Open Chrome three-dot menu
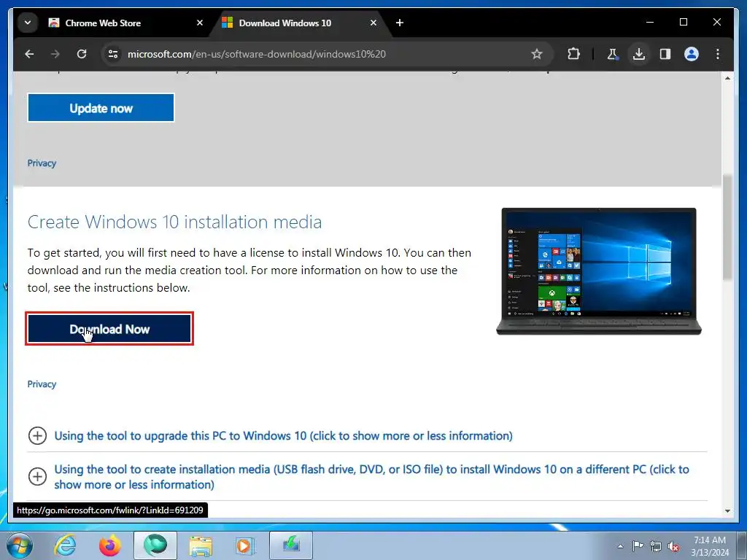 click(718, 54)
